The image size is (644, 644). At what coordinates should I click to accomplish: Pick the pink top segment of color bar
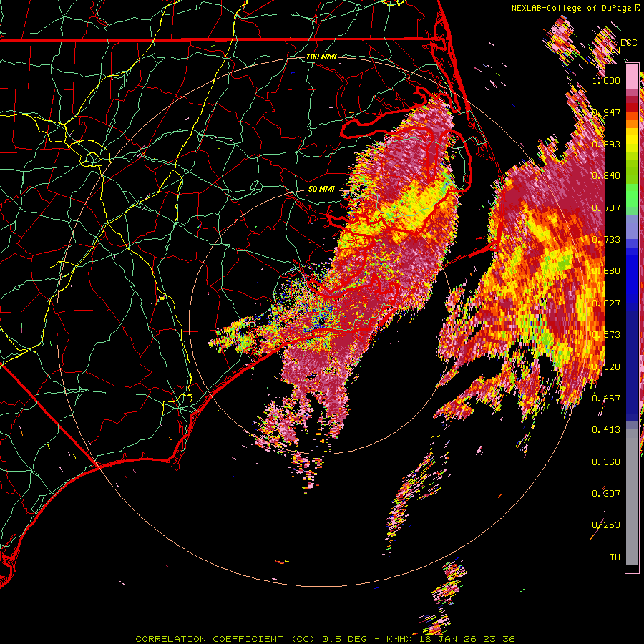pos(632,77)
